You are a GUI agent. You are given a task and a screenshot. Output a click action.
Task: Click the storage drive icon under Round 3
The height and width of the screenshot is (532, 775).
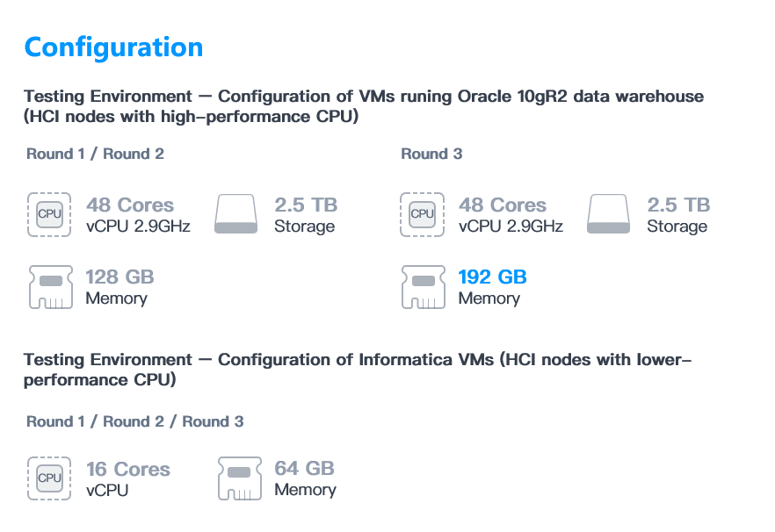(608, 214)
